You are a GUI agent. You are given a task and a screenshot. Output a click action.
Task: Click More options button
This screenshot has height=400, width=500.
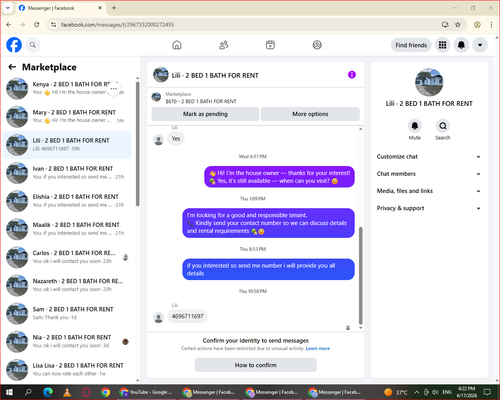coord(310,114)
